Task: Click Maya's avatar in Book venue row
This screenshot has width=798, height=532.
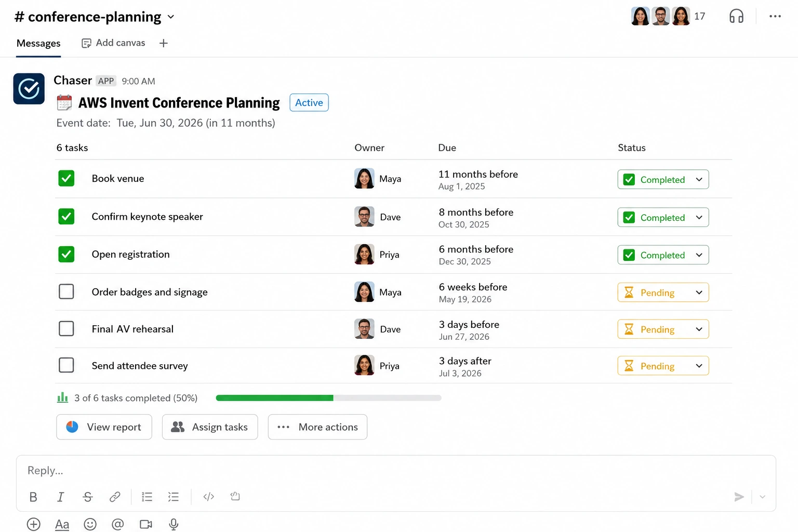Action: point(364,178)
